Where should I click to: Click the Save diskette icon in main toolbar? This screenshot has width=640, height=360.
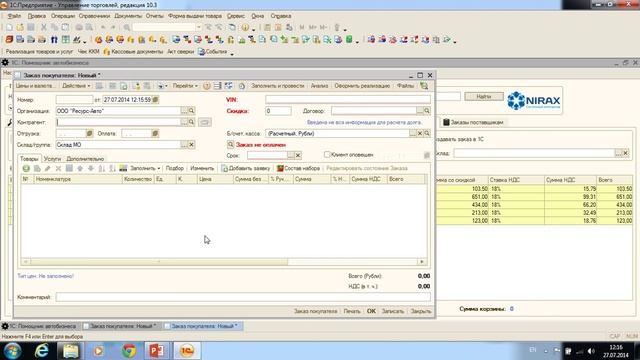[31, 27]
